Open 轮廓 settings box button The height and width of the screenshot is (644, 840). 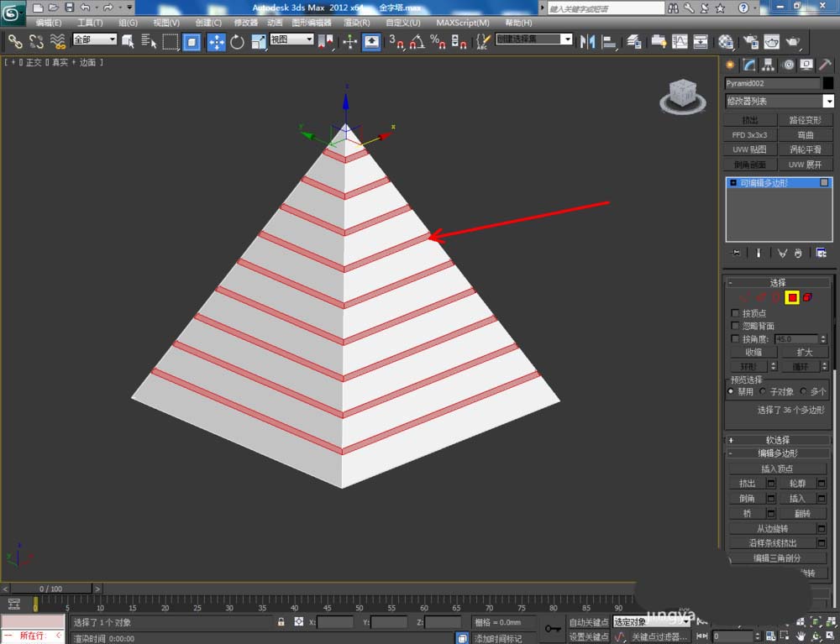[822, 484]
